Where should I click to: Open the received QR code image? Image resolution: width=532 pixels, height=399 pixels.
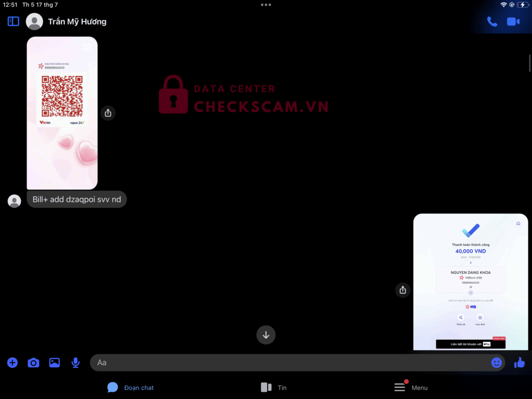[x=62, y=113]
